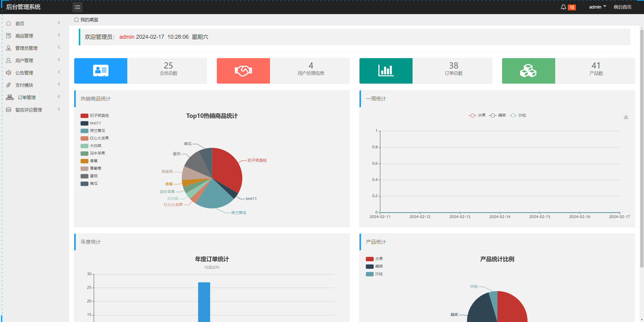Download the 一周统计 chart image
The width and height of the screenshot is (644, 322).
626,117
